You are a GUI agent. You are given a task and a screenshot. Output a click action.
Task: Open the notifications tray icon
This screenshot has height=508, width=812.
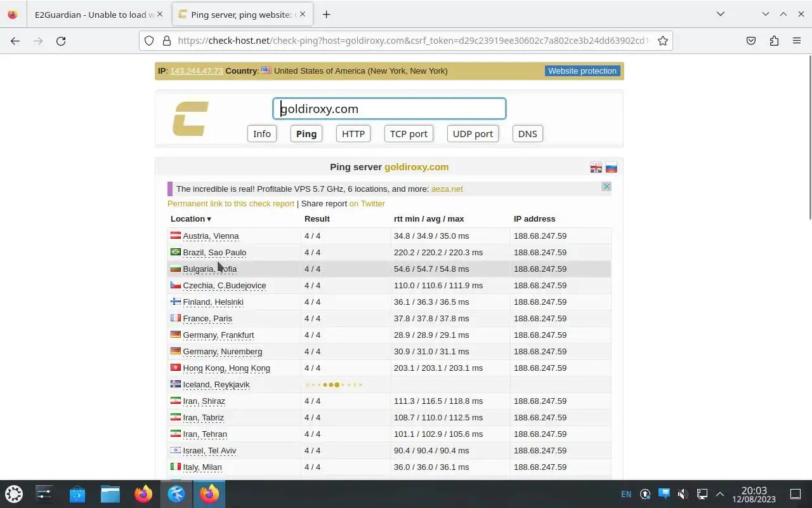[x=664, y=493]
